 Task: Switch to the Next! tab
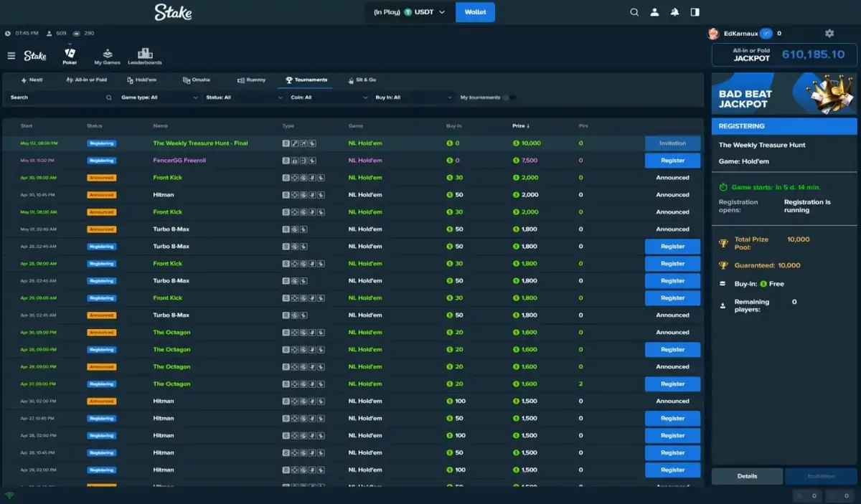click(32, 80)
